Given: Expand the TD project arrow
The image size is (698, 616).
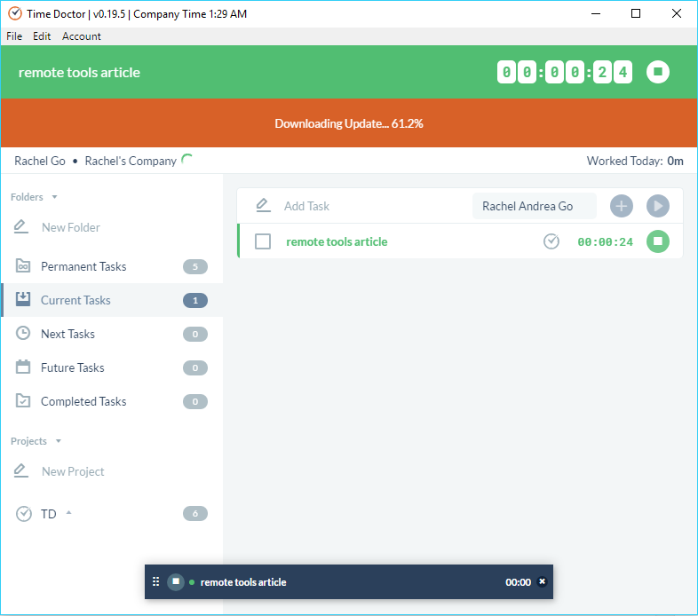Looking at the screenshot, I should pyautogui.click(x=68, y=513).
